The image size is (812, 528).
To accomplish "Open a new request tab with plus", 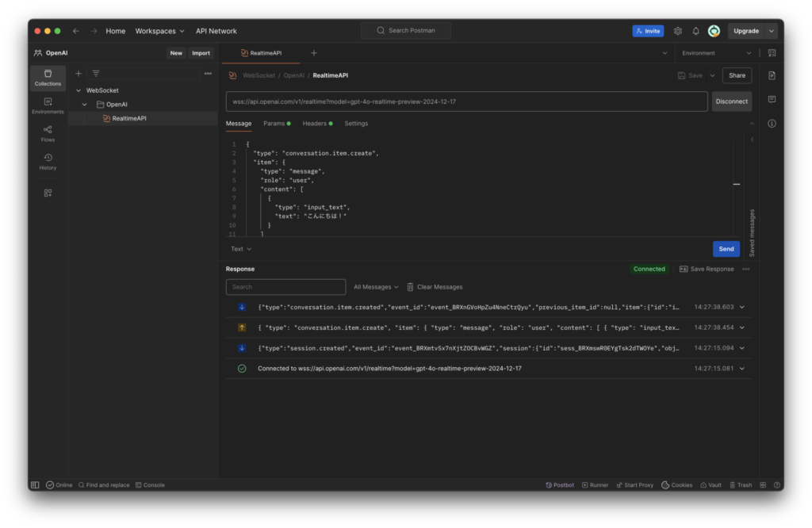I will (314, 53).
